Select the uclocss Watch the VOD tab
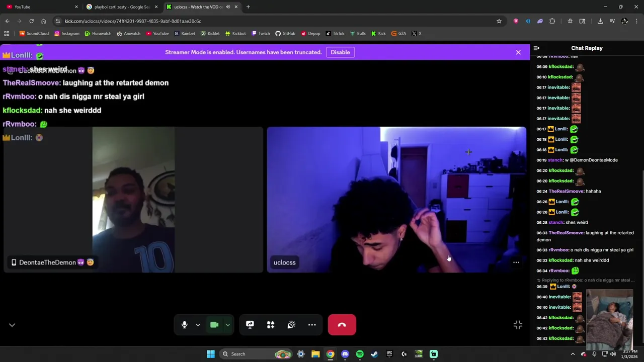644x362 pixels. [x=199, y=7]
